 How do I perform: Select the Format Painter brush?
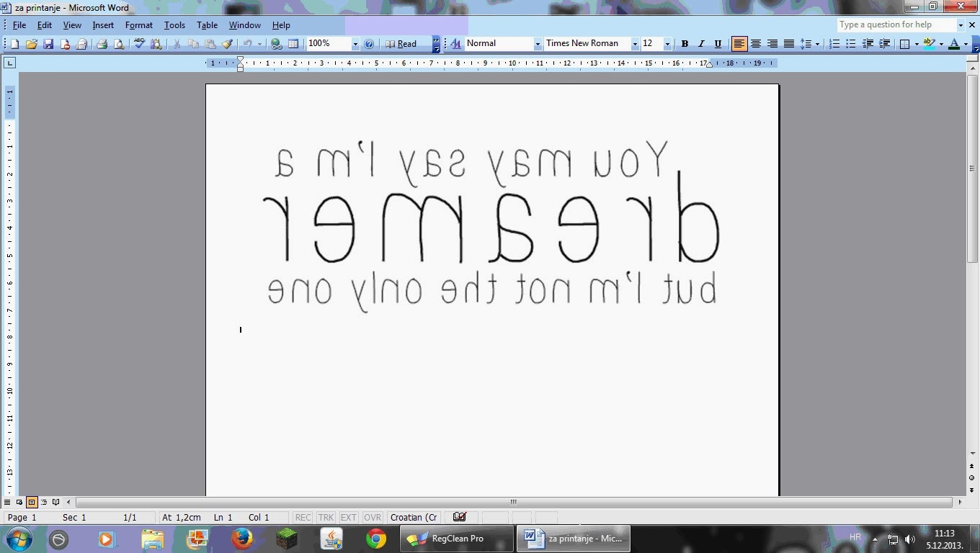226,44
